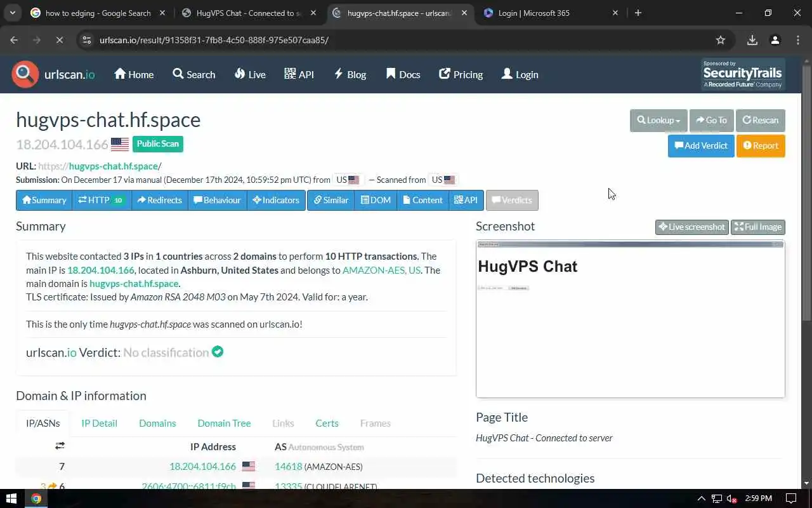Screen dimensions: 812x508
Task: Open the Live nav link
Action: coord(250,74)
